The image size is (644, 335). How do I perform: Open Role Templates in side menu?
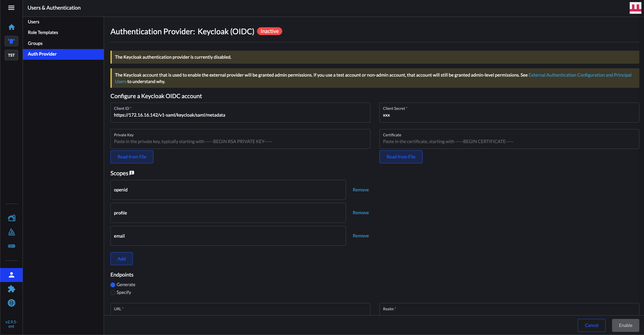[43, 32]
